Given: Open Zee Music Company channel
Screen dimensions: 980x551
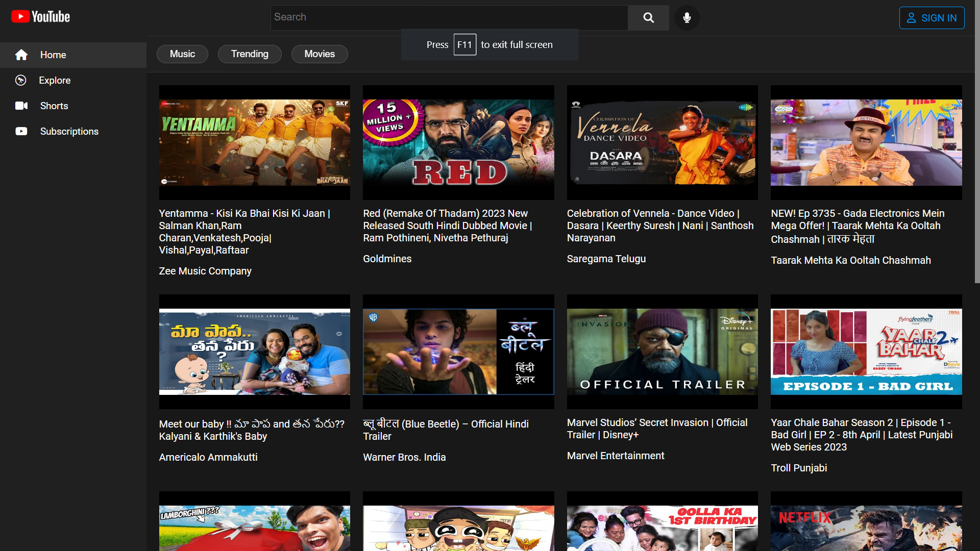Looking at the screenshot, I should point(205,271).
